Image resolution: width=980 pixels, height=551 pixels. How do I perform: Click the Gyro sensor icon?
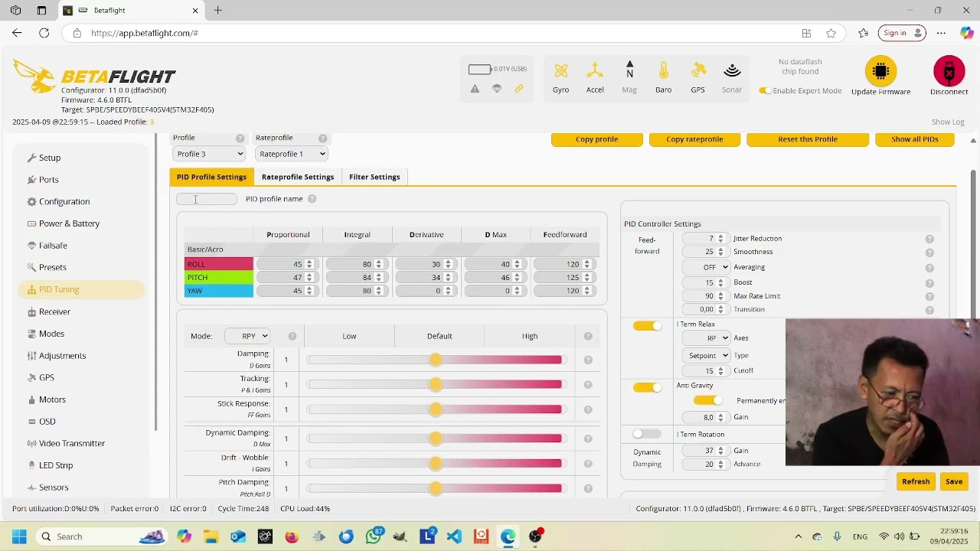(561, 71)
